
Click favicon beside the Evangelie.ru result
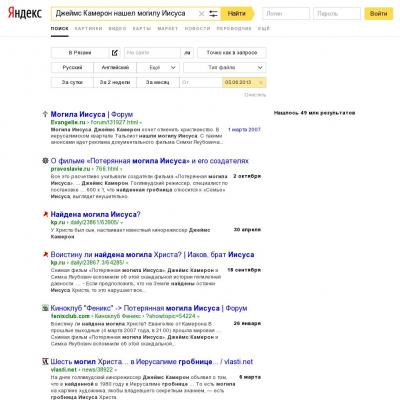click(45, 114)
